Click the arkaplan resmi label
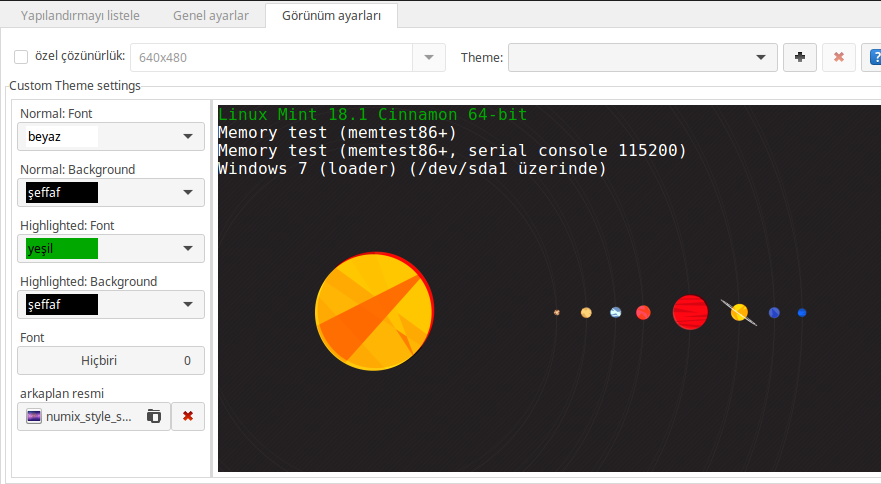 pyautogui.click(x=62, y=393)
